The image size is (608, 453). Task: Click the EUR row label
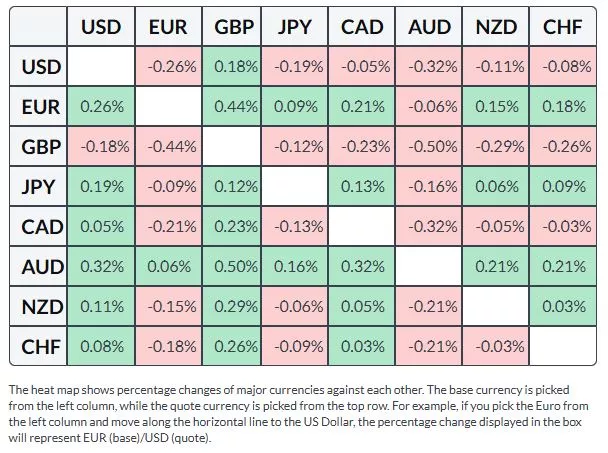[x=42, y=106]
